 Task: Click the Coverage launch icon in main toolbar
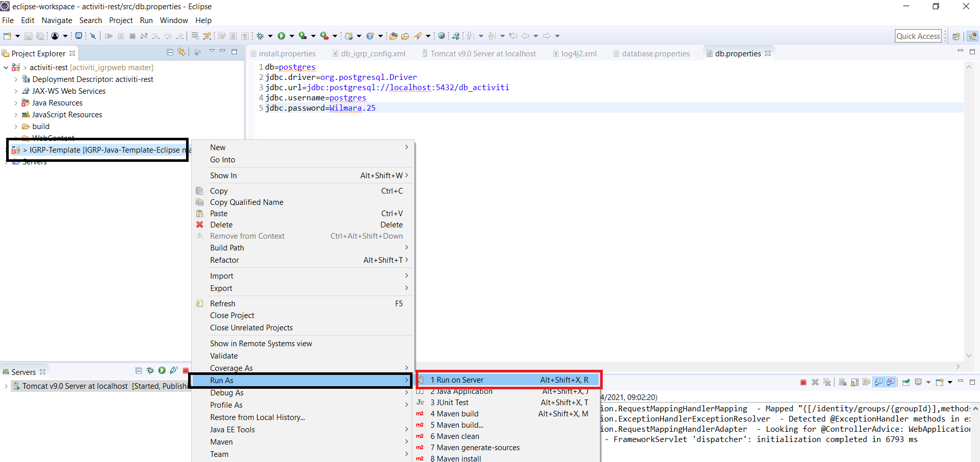click(303, 36)
